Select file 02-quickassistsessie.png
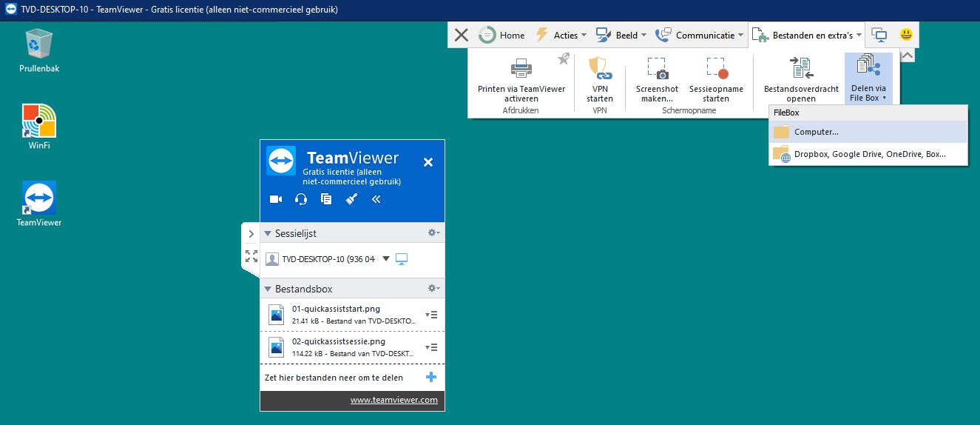The image size is (980, 425). coord(352,347)
